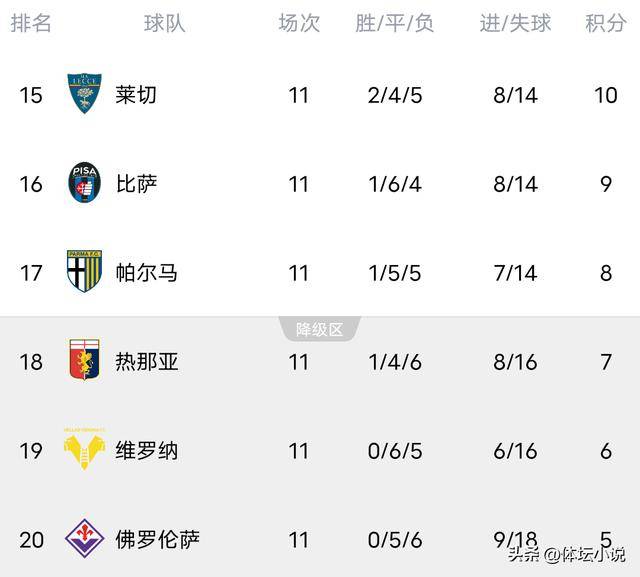Click the 场次 header label
640x577 pixels.
298,23
